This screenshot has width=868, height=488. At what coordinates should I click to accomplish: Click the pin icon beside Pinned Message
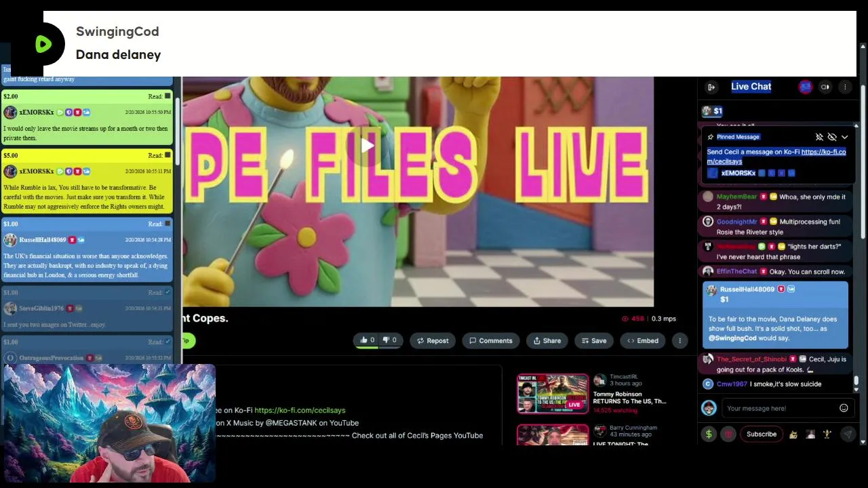click(x=711, y=137)
